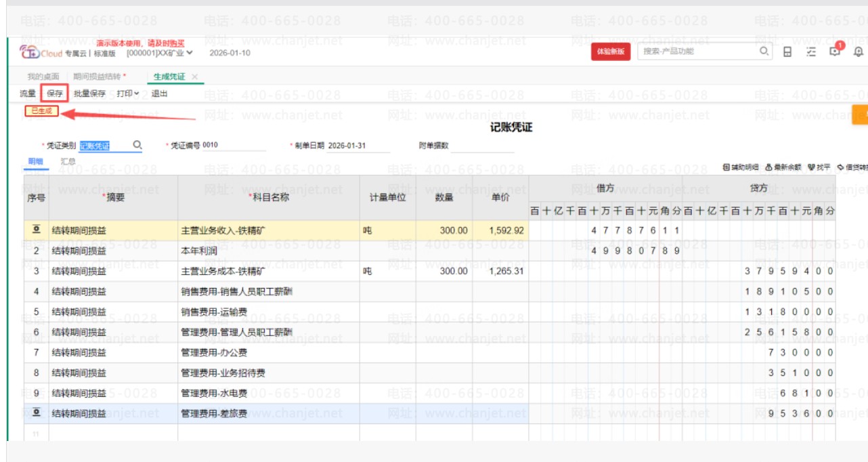Click the 附单据数 input field
The width and height of the screenshot is (868, 462).
[x=482, y=146]
